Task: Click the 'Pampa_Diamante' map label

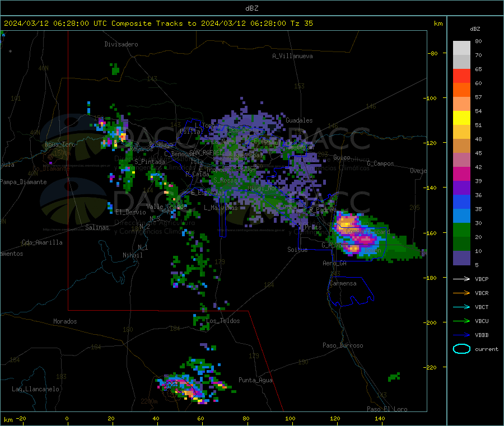Action: click(x=23, y=182)
